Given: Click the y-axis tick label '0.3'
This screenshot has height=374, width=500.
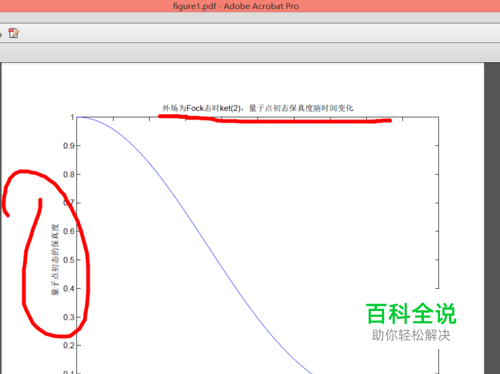Looking at the screenshot, I should pos(69,317).
